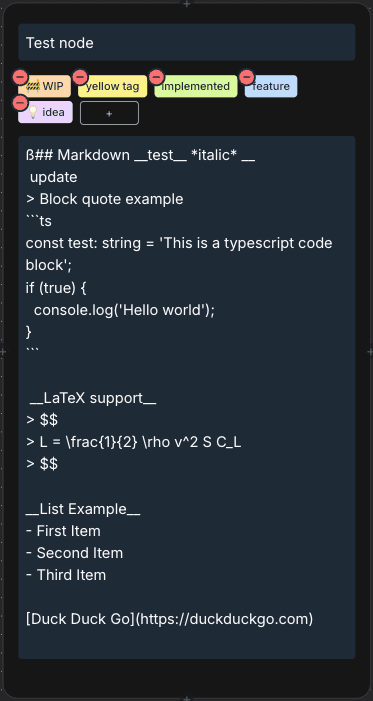Select the yellow tag label

[112, 86]
